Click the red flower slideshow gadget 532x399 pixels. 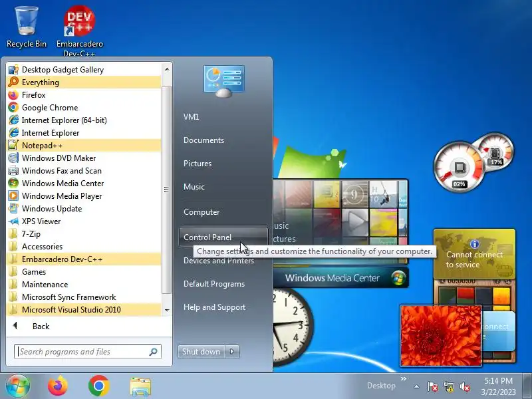(x=440, y=336)
